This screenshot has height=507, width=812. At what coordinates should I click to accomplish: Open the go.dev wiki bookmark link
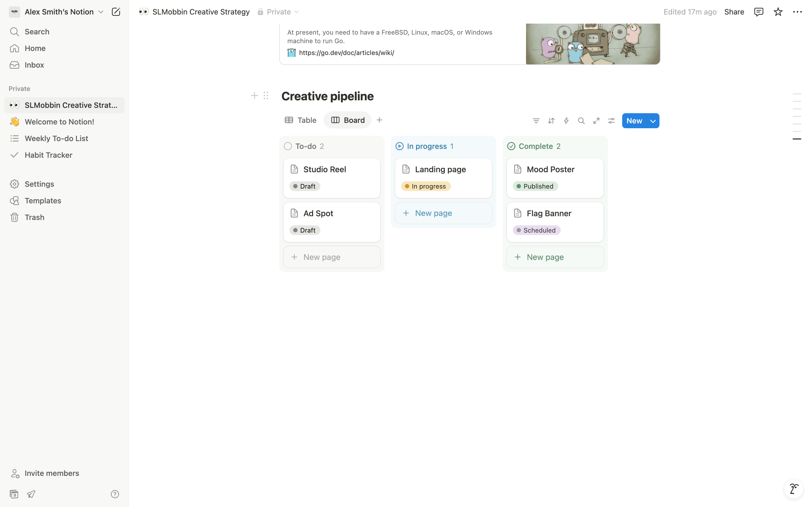coord(346,53)
